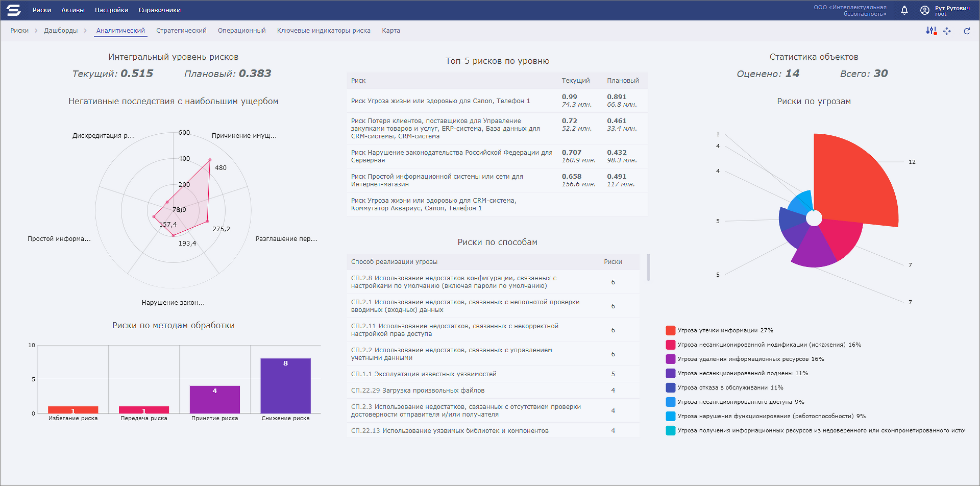Go to Дашборды in the breadcrumb
The image size is (980, 486).
(61, 31)
